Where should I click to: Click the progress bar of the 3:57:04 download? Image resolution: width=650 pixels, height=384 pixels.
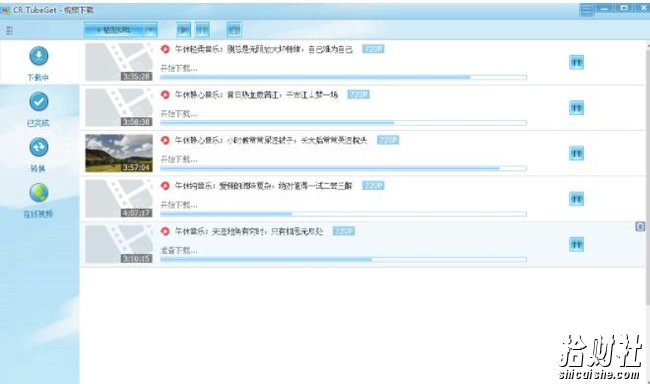point(344,168)
